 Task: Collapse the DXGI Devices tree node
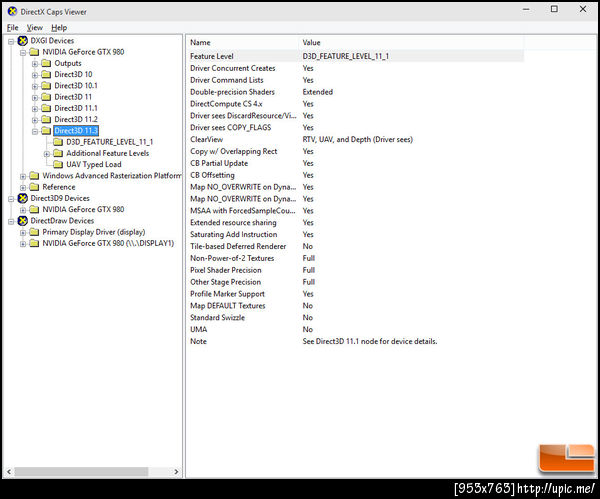(11, 41)
